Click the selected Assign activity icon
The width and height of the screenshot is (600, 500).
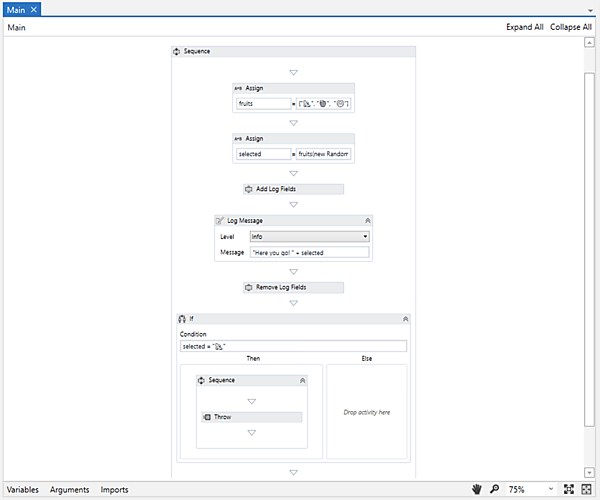(238, 138)
